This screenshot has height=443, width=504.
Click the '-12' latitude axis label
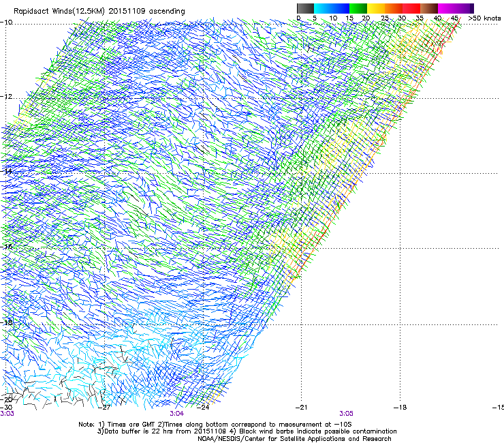[x=6, y=97]
